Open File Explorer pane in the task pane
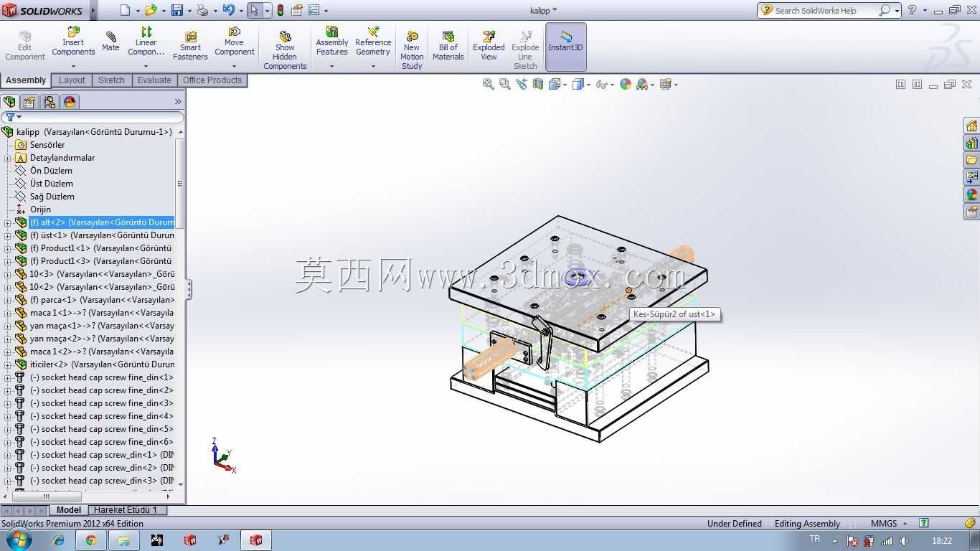This screenshot has height=551, width=980. [971, 160]
